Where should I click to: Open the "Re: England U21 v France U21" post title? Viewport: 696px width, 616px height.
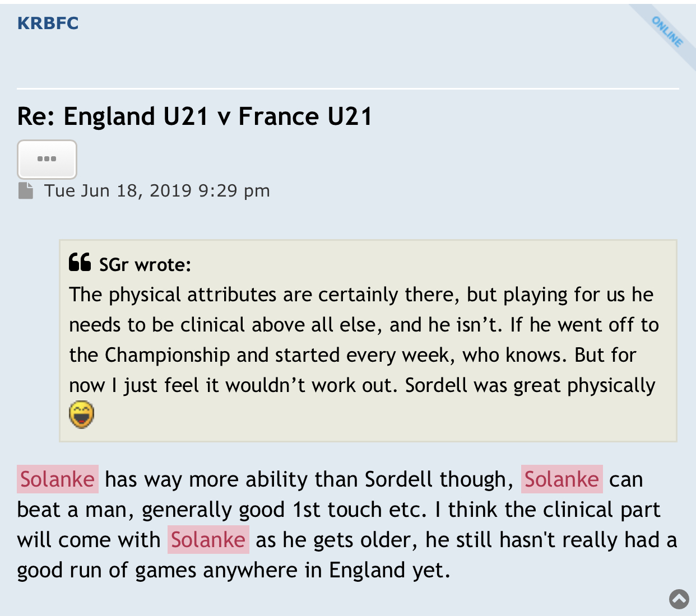coord(194,117)
